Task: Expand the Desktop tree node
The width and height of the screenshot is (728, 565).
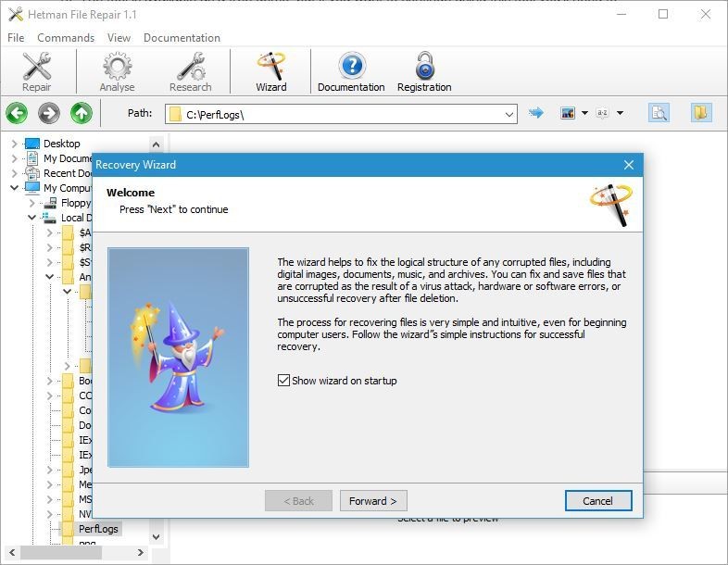Action: click(x=15, y=144)
